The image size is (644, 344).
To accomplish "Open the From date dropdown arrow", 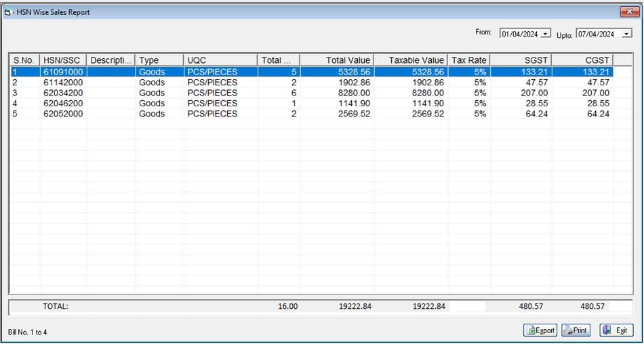I will [x=546, y=34].
